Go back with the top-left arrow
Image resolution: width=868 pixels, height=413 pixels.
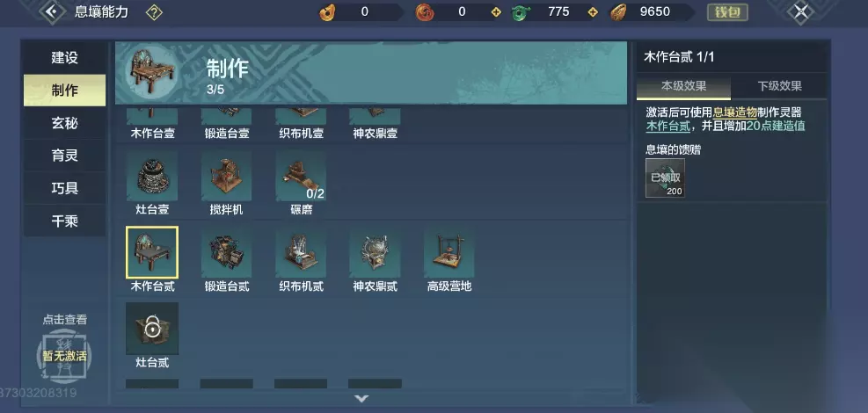tap(52, 11)
